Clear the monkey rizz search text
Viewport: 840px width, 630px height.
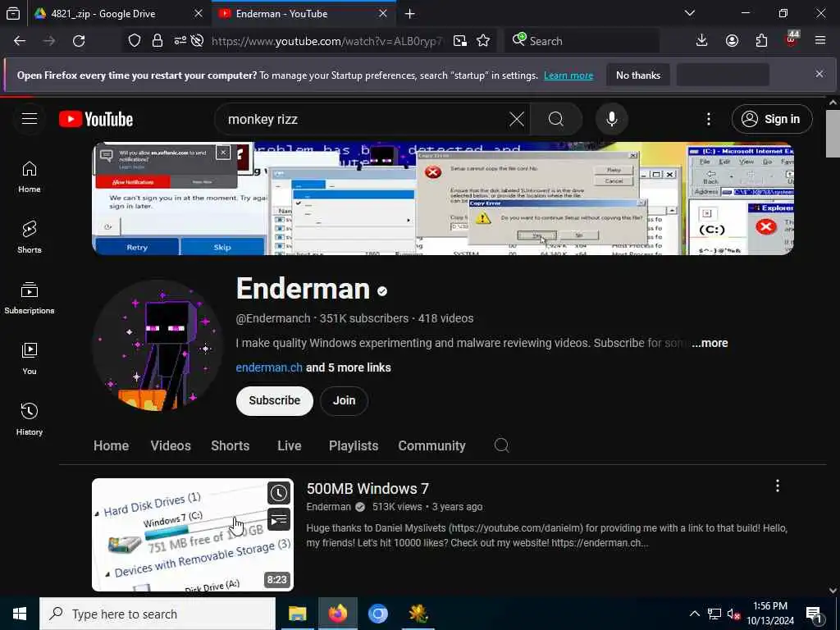pos(517,119)
